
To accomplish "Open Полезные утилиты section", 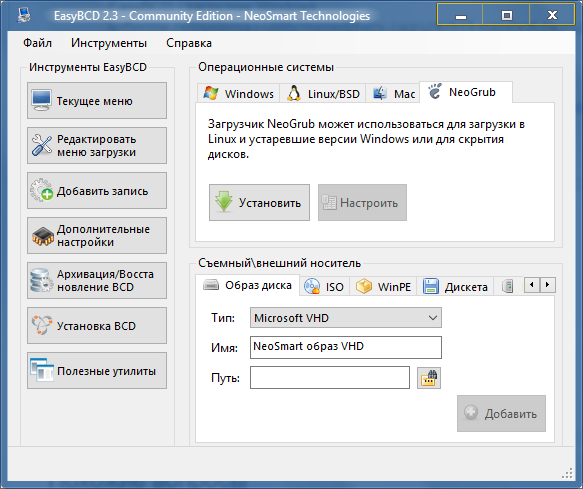I will click(x=97, y=371).
